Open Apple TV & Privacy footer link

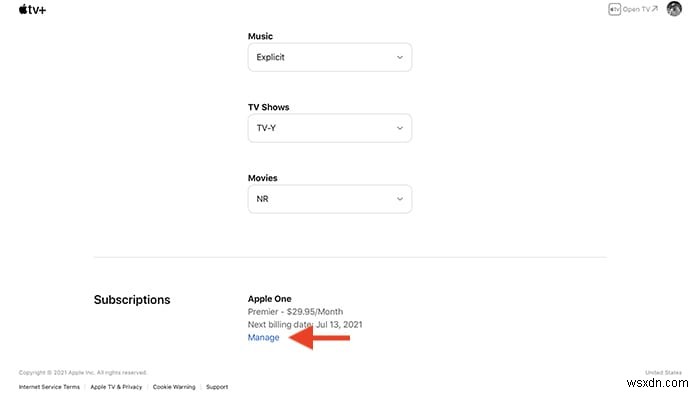[116, 387]
